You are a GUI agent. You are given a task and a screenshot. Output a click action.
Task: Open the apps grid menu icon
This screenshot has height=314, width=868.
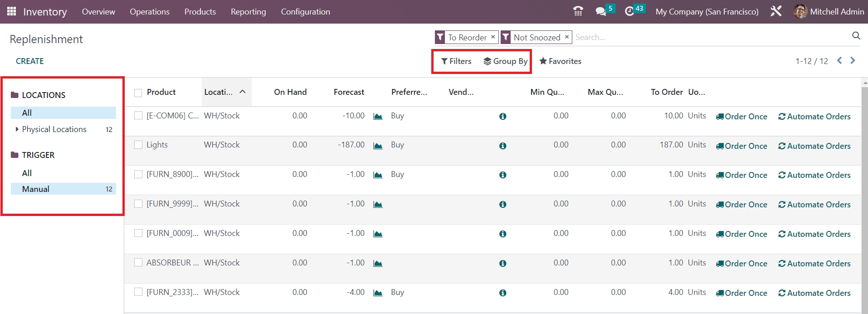12,11
